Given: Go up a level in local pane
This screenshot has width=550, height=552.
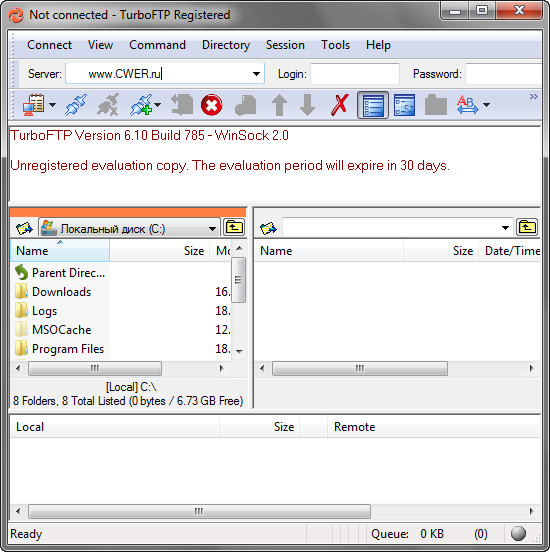Looking at the screenshot, I should pos(234,227).
